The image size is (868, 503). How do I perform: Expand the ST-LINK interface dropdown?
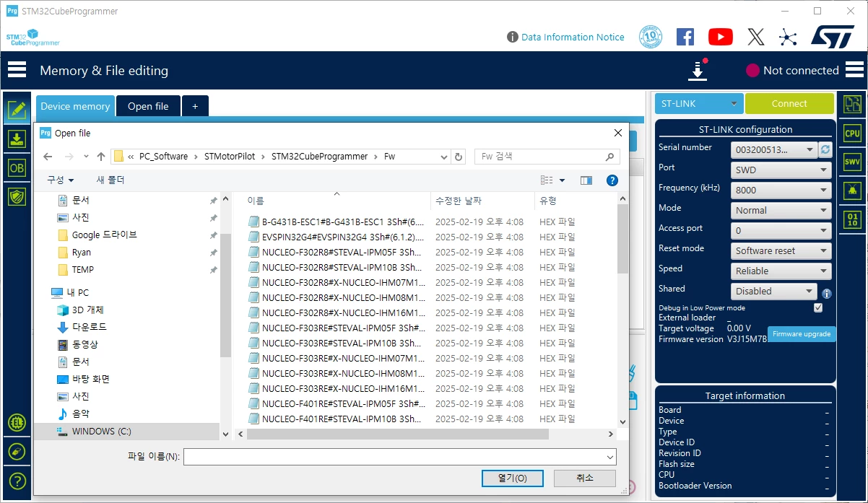pos(699,104)
